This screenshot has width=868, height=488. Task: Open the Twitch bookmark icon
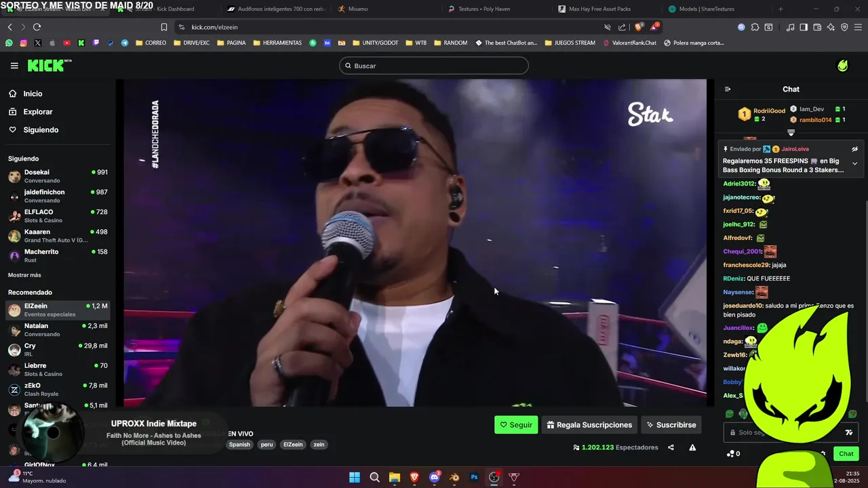[x=96, y=43]
